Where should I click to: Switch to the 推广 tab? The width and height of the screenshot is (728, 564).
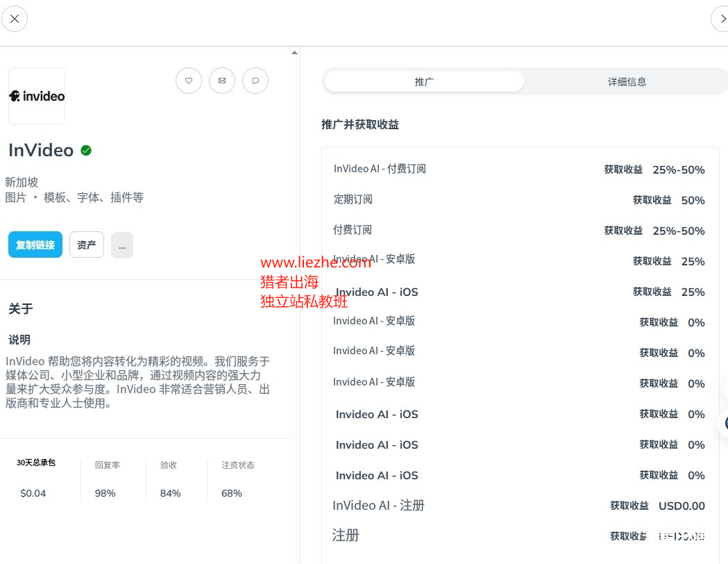pyautogui.click(x=424, y=82)
